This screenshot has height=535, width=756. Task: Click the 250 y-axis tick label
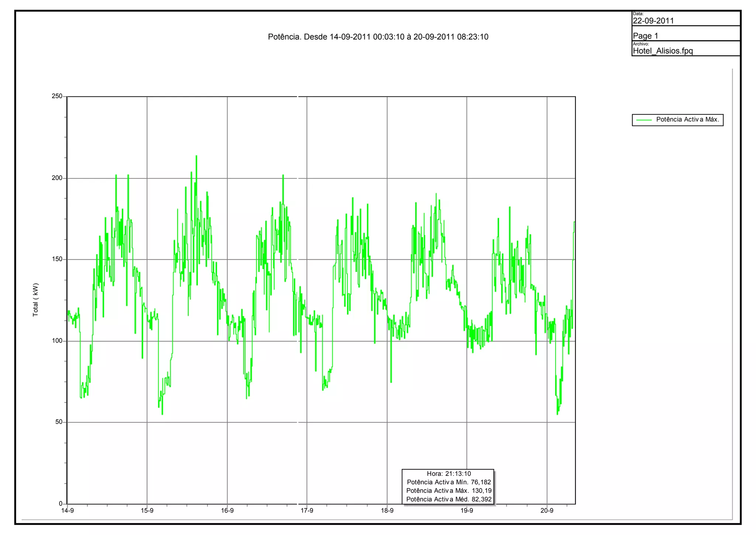(x=57, y=96)
